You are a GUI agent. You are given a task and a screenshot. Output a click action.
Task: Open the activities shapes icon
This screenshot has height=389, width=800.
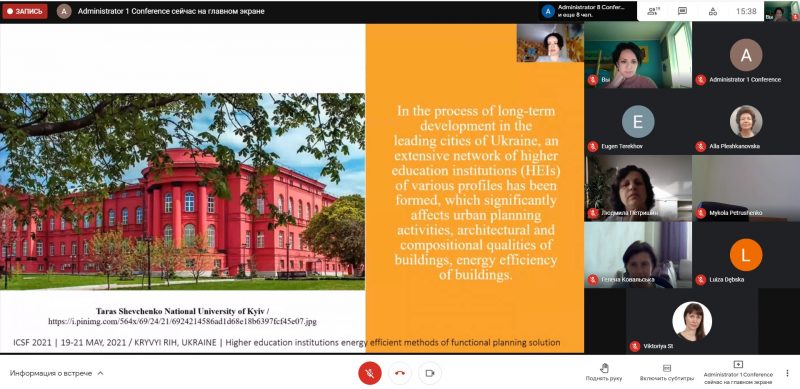point(713,11)
